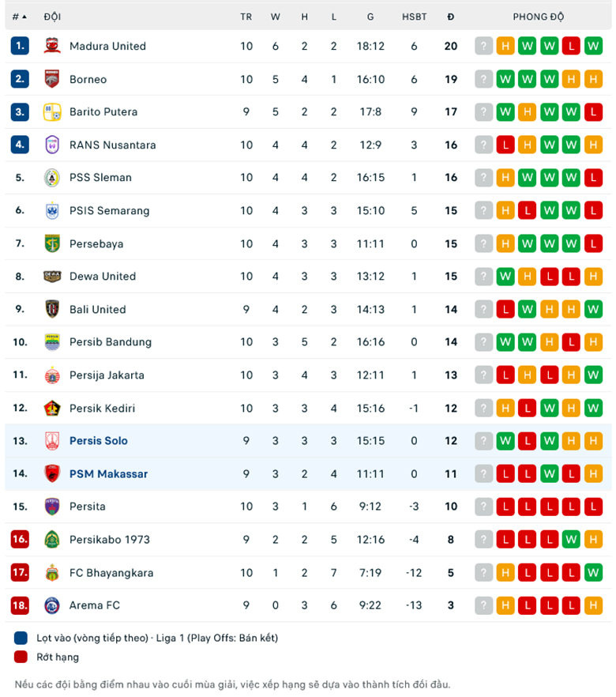Viewport: 616px width, 697px height.
Task: Click rank badge 18 for Arema FC
Action: point(20,605)
